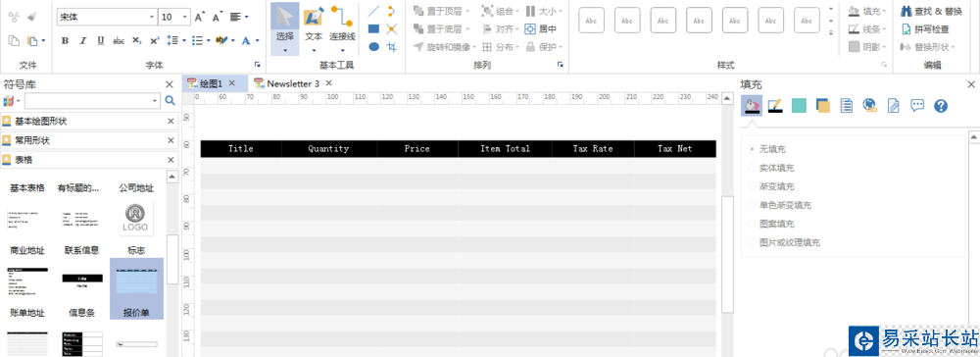Expand the font size dropdown
This screenshot has width=980, height=357.
pos(185,17)
